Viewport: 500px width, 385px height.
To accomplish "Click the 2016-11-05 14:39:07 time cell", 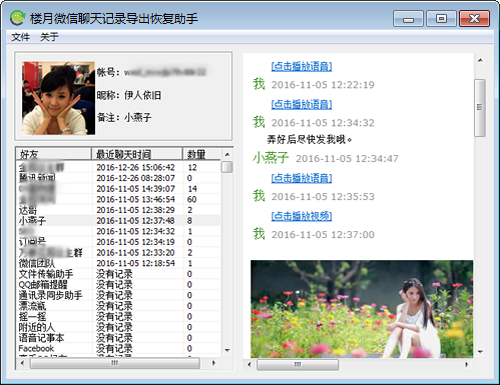I will tap(136, 189).
